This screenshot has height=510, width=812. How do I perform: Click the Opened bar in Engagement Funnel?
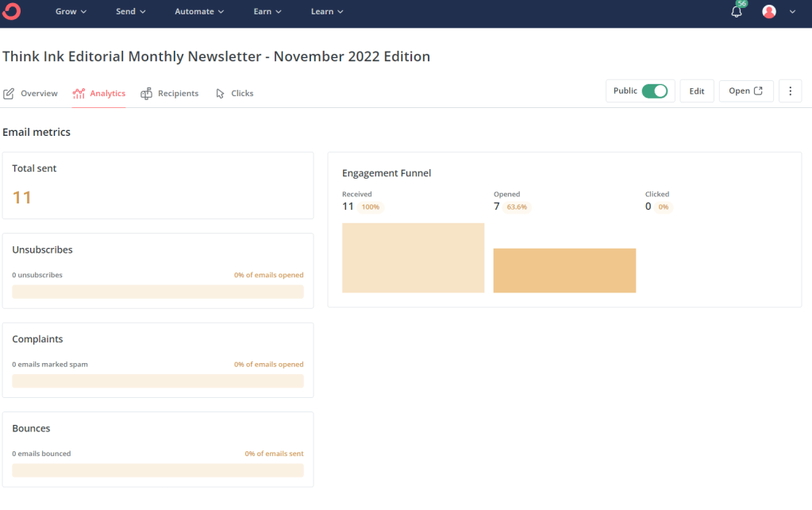(x=564, y=271)
